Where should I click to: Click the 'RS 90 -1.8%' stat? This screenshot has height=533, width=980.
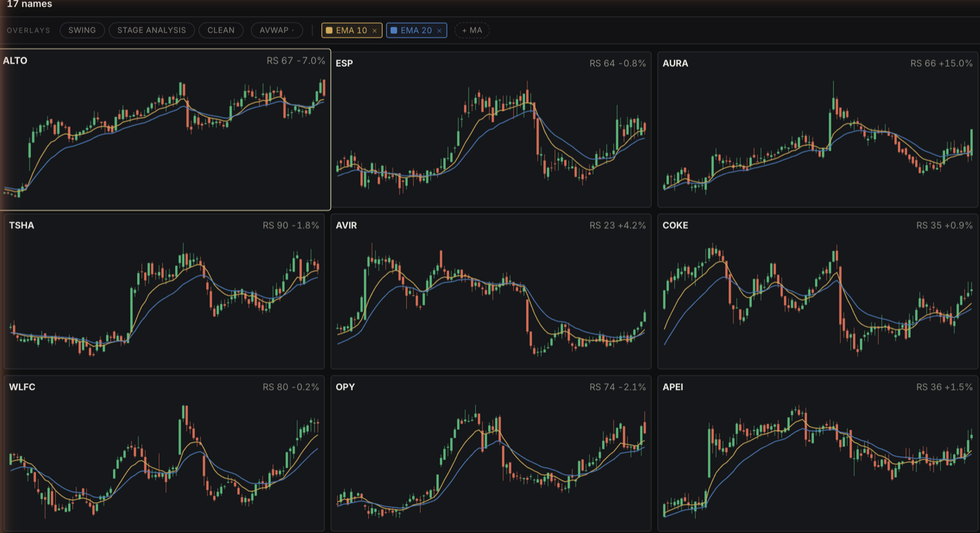(x=291, y=225)
